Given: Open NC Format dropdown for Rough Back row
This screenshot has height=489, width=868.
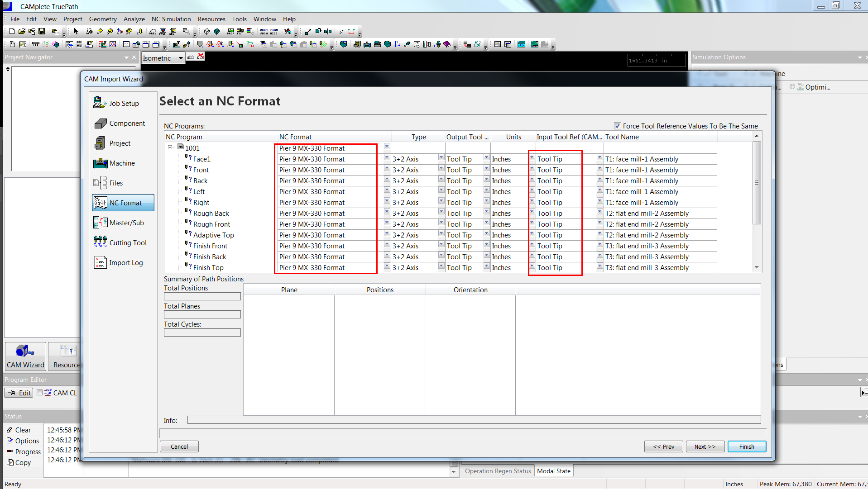Looking at the screenshot, I should (387, 212).
